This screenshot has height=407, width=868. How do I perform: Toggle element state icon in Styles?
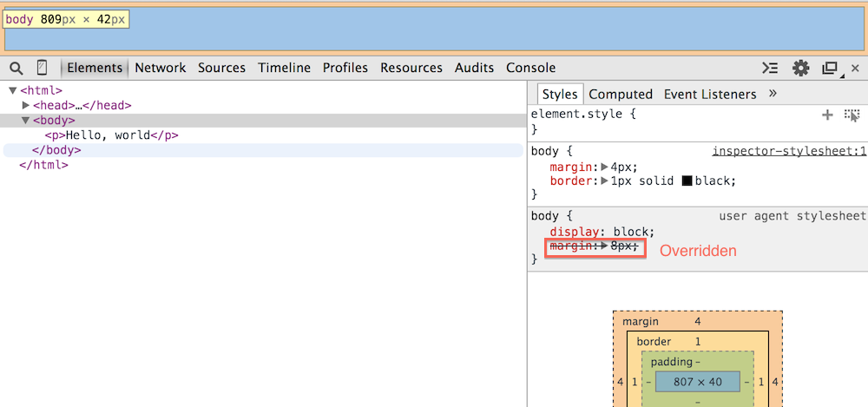point(852,115)
